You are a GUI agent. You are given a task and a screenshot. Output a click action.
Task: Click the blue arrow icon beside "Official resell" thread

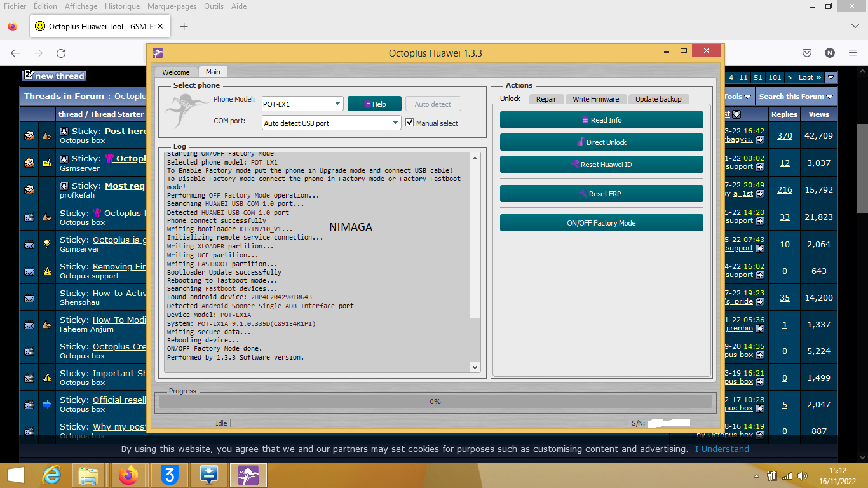click(x=46, y=404)
